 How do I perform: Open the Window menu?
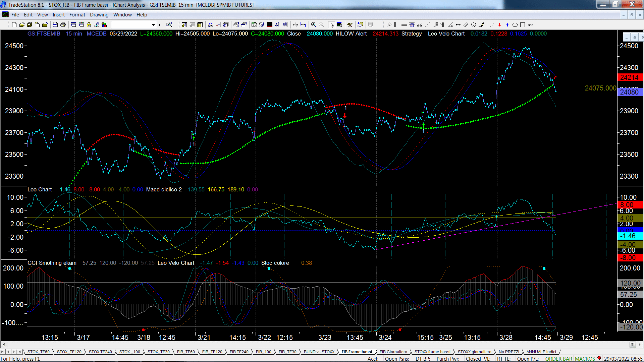(x=122, y=15)
